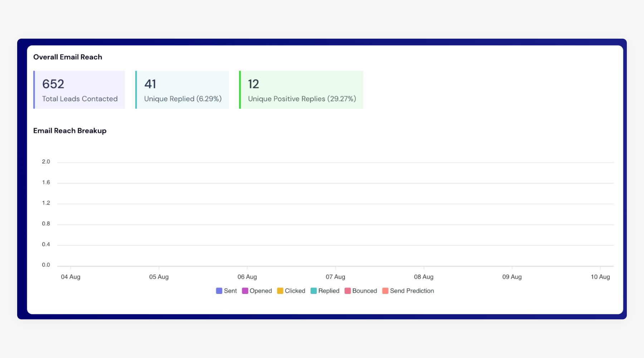Select the 12 Unique Positive Replies card
The image size is (644, 358).
(x=301, y=90)
